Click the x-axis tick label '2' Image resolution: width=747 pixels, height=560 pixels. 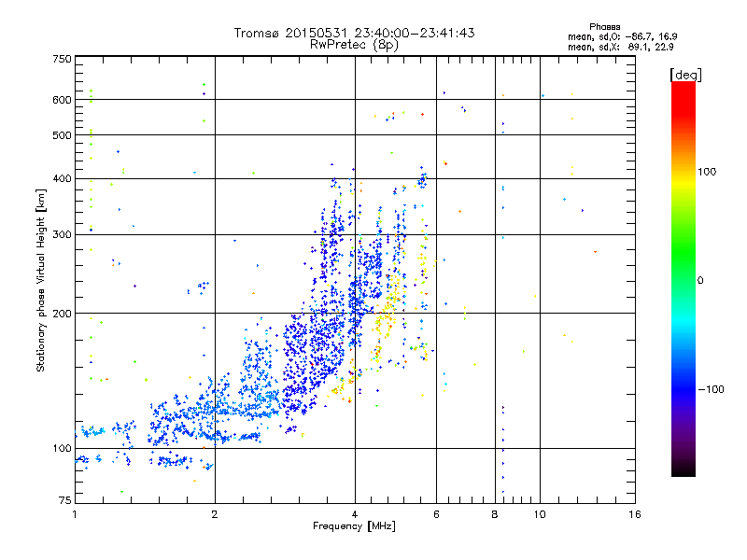[x=215, y=514]
